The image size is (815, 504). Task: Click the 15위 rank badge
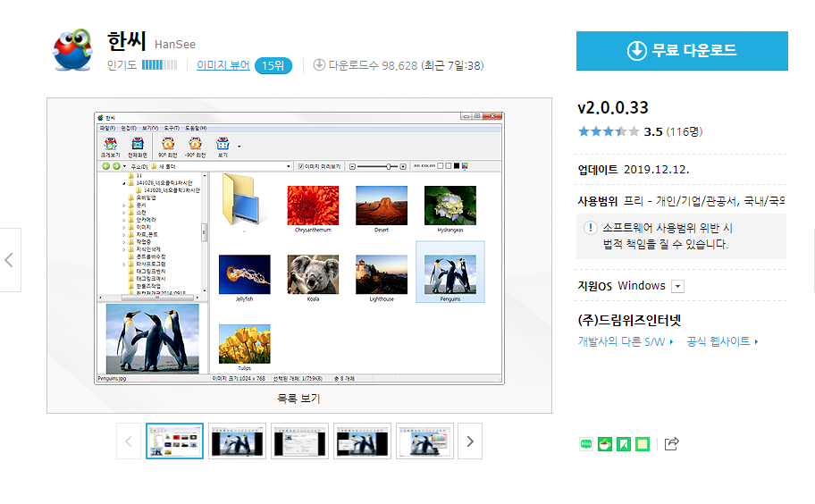(273, 66)
